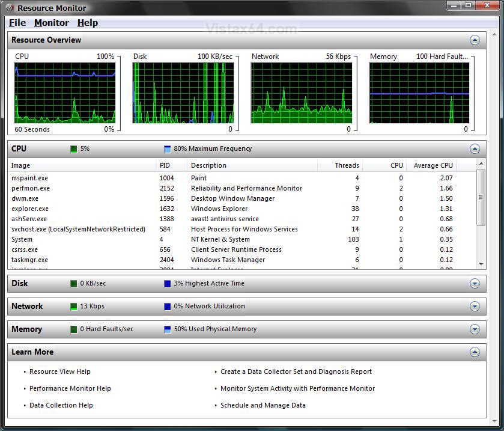Viewport: 504px width, 431px height.
Task: Collapse the Resource Overview section
Action: tap(475, 40)
